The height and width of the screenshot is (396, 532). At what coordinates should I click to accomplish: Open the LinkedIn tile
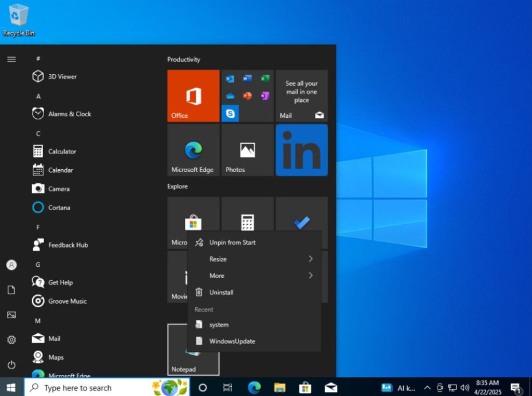point(302,150)
